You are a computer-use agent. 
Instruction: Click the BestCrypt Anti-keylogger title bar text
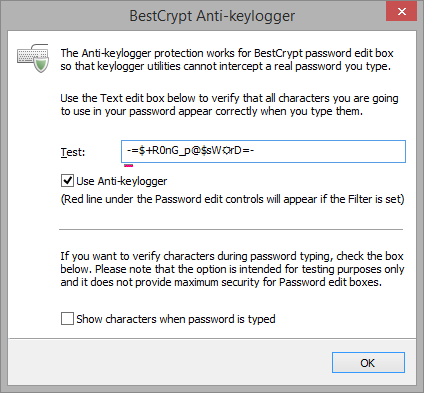(x=212, y=16)
